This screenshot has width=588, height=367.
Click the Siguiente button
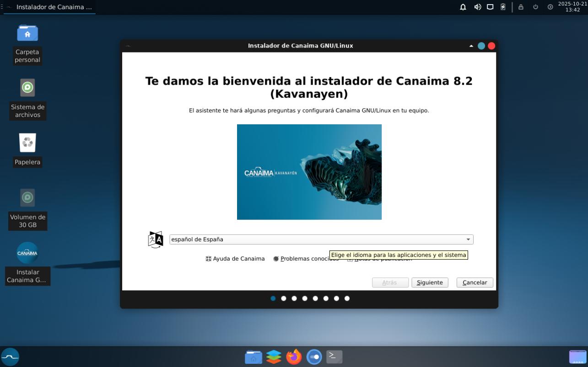429,282
